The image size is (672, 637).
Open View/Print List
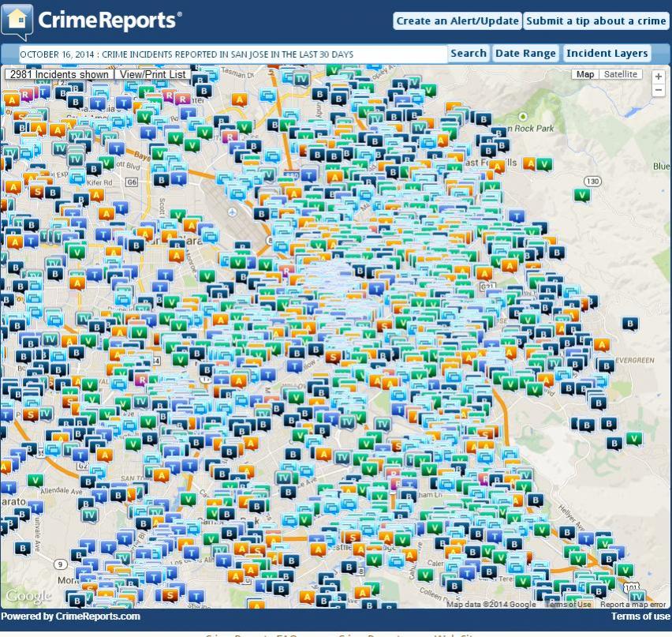pos(152,75)
